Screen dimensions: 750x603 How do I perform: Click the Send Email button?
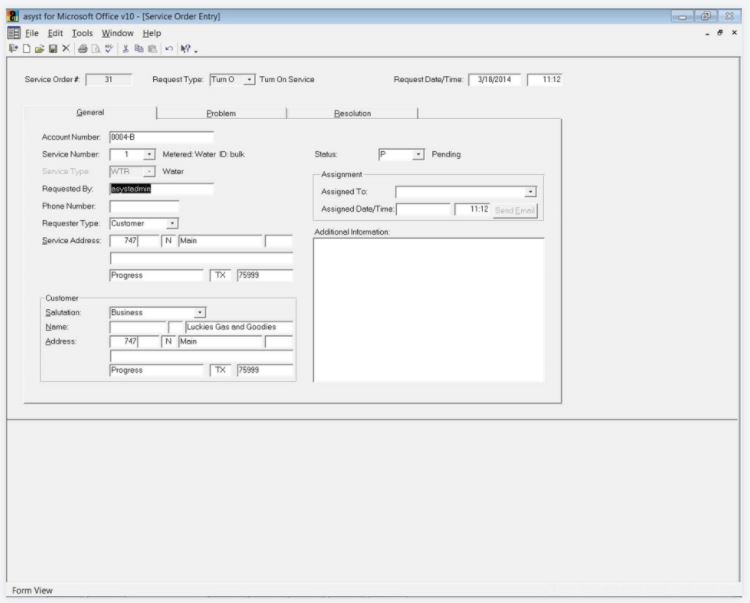pos(515,210)
